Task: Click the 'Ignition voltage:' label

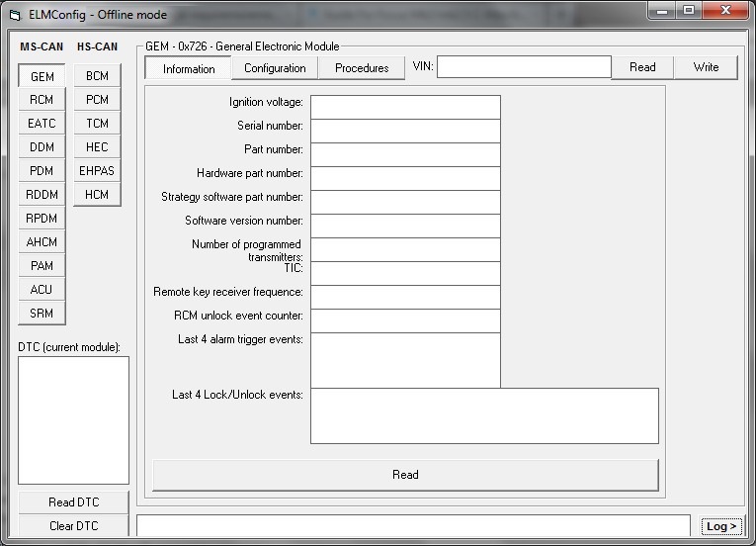Action: coord(266,102)
